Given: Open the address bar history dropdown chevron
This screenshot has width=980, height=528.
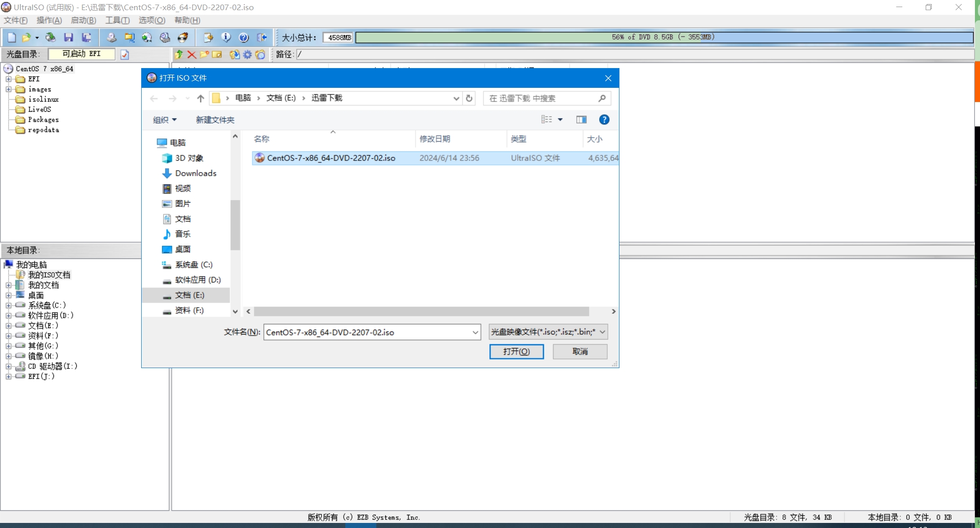Looking at the screenshot, I should [456, 98].
